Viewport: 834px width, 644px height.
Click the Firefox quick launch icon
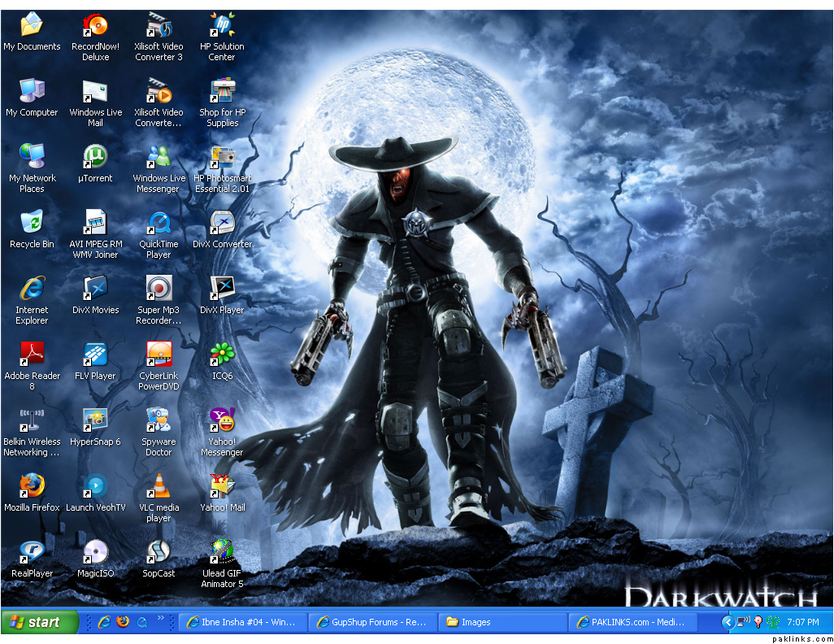[123, 622]
